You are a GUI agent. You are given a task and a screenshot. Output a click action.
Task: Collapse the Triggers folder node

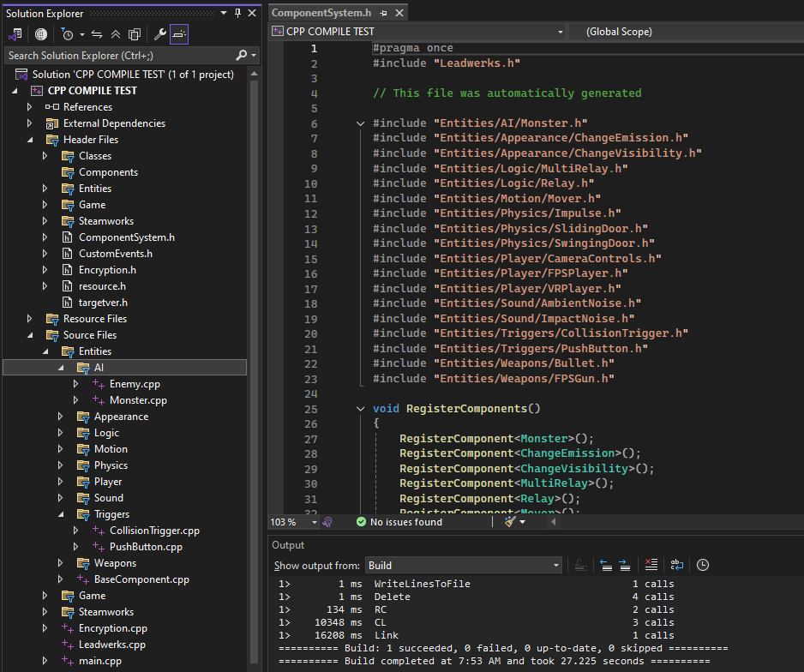click(x=61, y=514)
